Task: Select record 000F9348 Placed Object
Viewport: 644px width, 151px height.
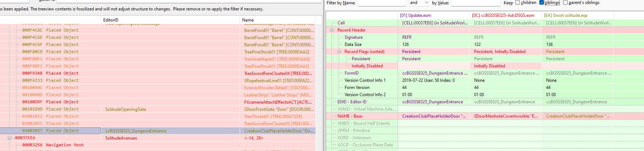Action: 50,73
